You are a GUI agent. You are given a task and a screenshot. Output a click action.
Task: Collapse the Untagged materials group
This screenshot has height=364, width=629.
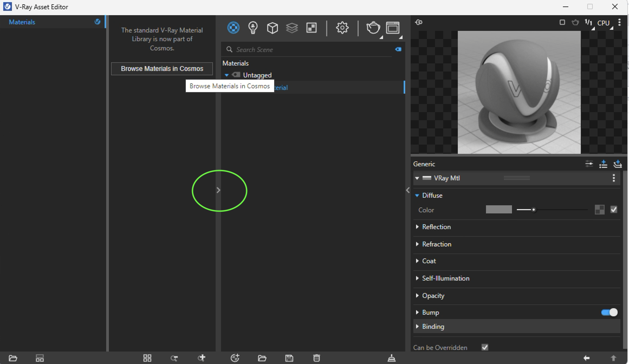227,75
